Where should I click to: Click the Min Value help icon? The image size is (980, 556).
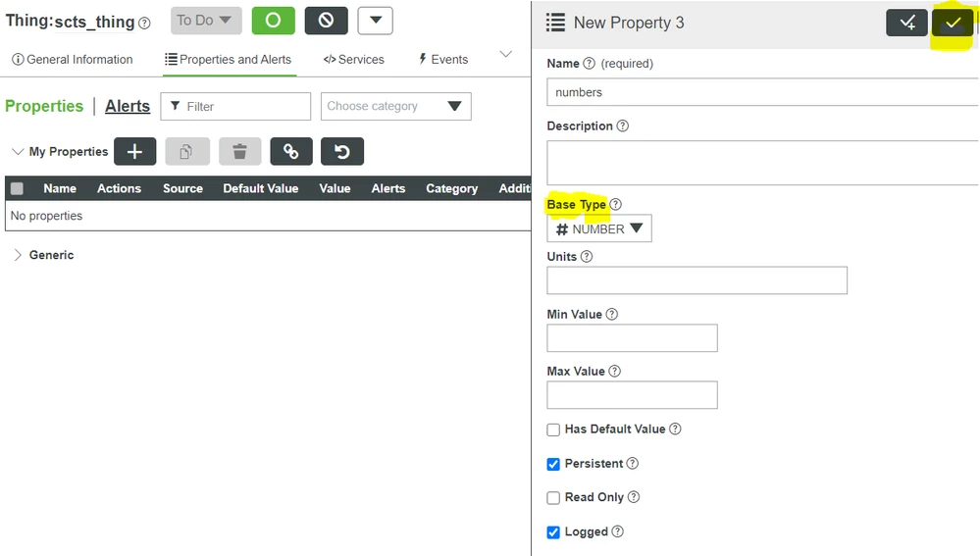point(612,314)
